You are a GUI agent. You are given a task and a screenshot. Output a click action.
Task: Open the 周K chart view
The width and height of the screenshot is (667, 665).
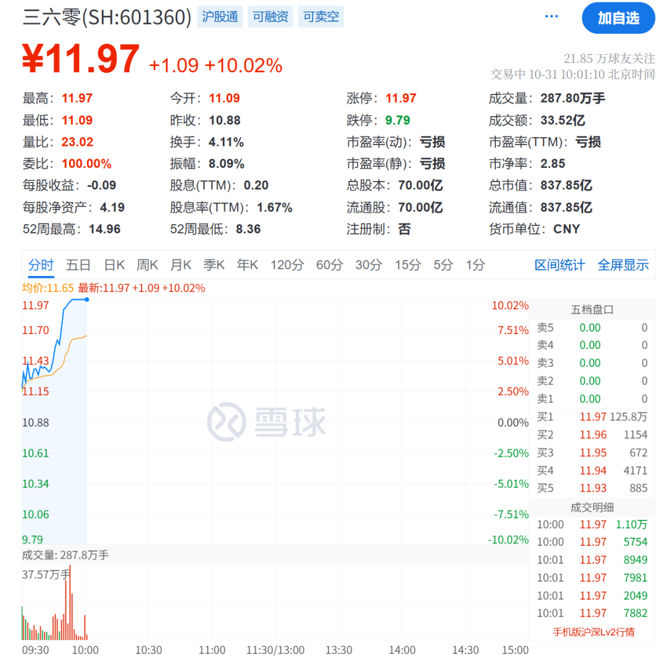(147, 265)
